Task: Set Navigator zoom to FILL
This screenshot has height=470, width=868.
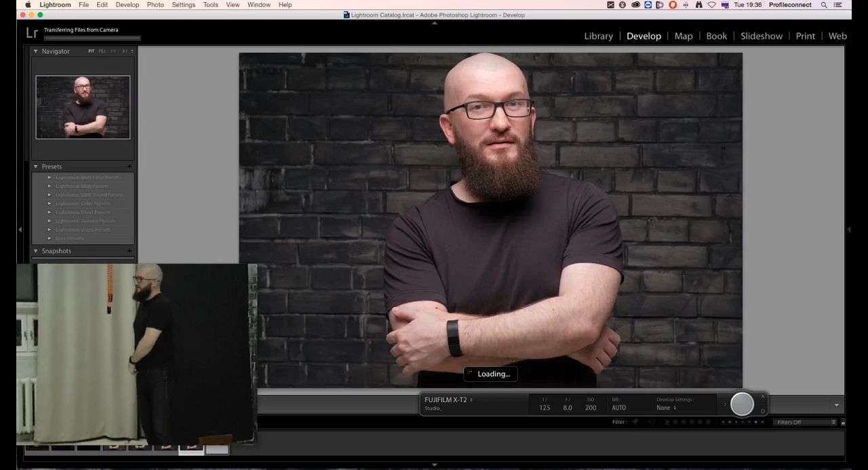Action: [102, 52]
